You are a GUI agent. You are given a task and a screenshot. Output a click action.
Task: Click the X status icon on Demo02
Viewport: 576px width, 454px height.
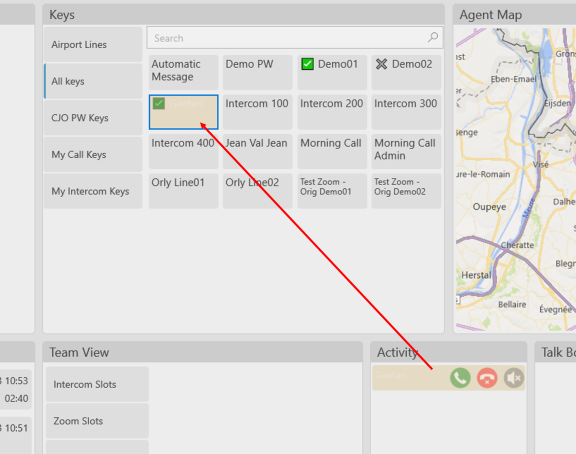[381, 64]
